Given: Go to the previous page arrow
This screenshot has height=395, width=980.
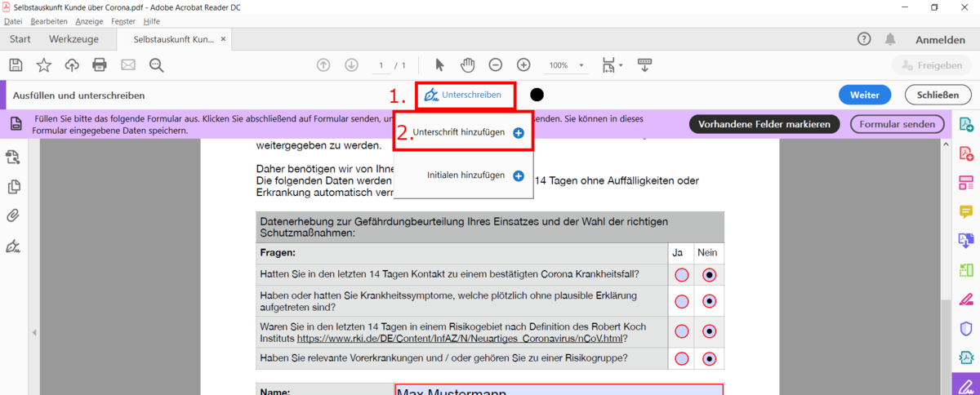Looking at the screenshot, I should coord(323,65).
